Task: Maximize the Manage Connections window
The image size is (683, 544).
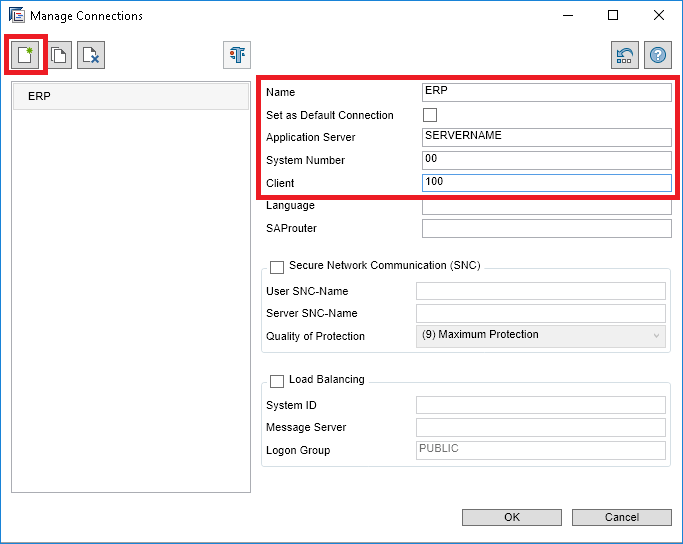Action: click(x=613, y=16)
